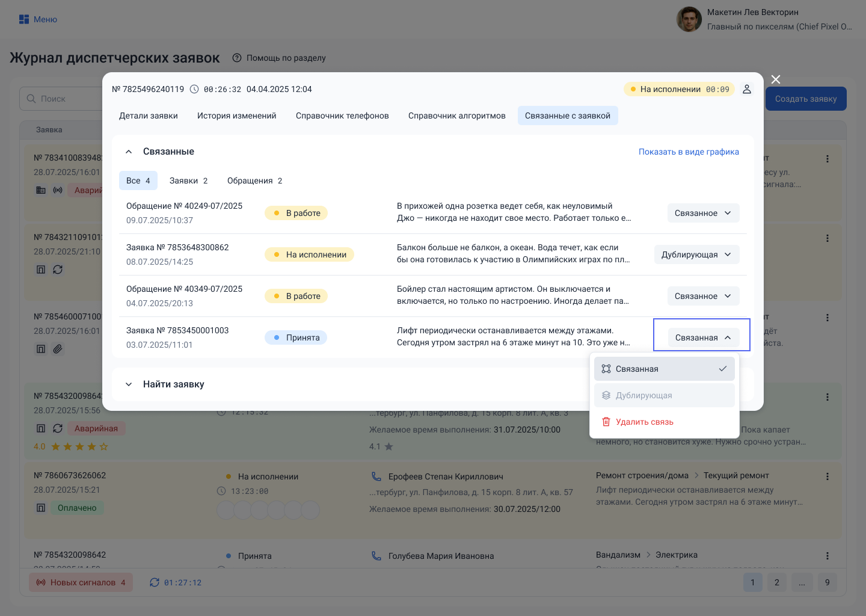Filter related items by Обращения 2
Image resolution: width=866 pixels, height=616 pixels.
[x=254, y=180]
